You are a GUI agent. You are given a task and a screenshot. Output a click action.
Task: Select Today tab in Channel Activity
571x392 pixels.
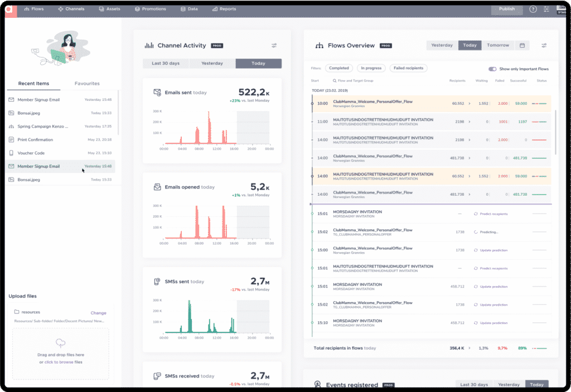tap(259, 64)
